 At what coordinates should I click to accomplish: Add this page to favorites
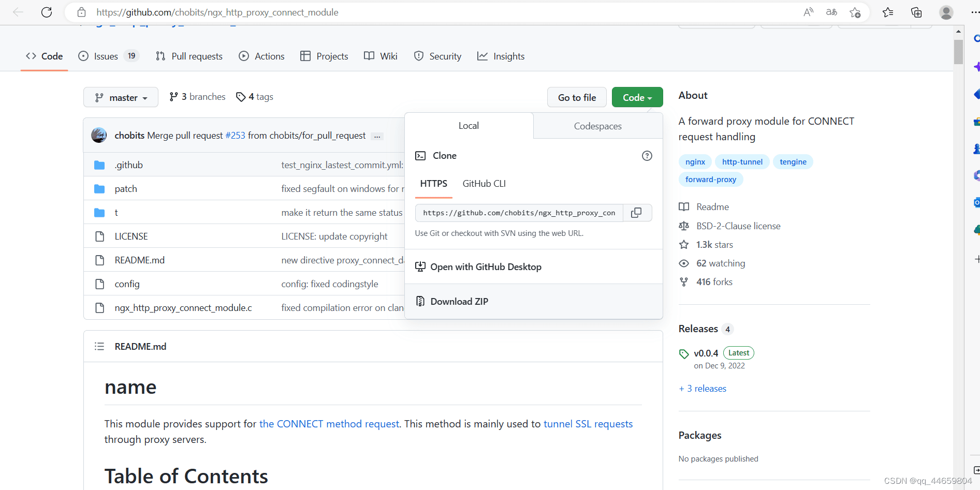click(855, 12)
